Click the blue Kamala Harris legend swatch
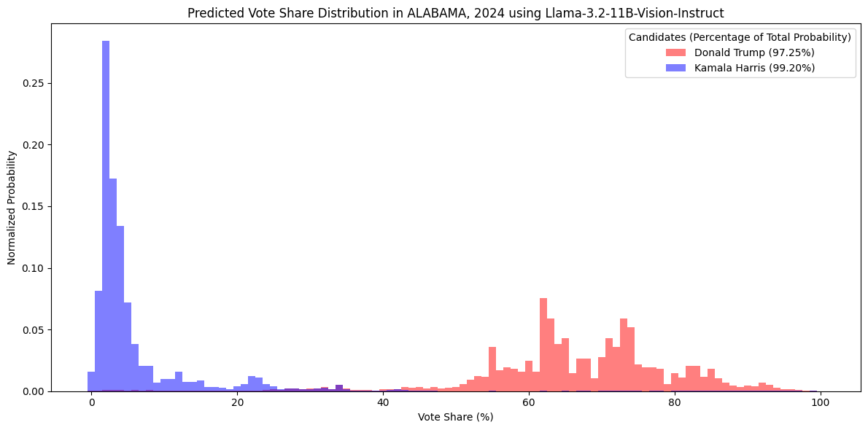This screenshot has height=430, width=868. [x=675, y=68]
